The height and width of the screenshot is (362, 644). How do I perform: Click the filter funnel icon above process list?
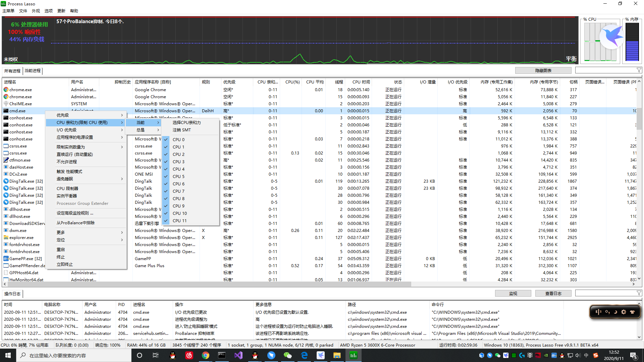click(639, 70)
